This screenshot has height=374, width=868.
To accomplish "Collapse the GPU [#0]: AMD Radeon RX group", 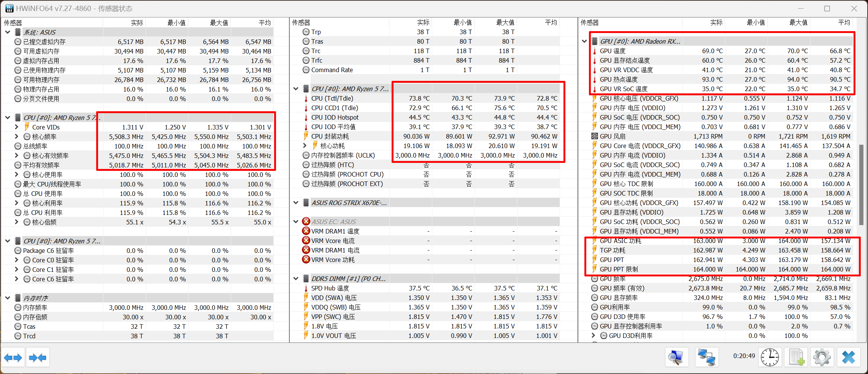I will (584, 41).
